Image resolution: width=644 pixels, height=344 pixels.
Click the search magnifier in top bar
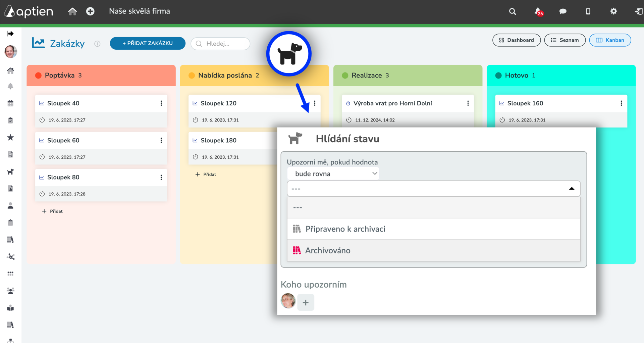pos(512,11)
